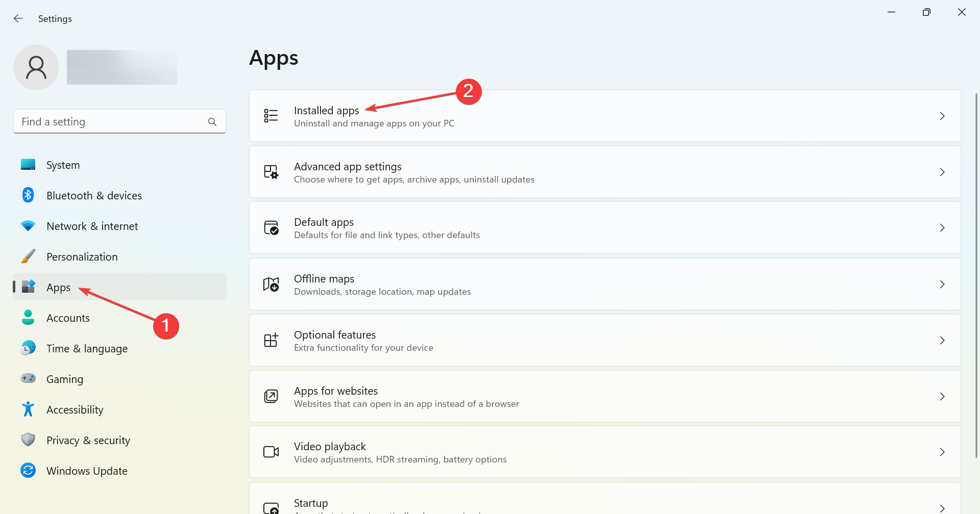Select Advanced app settings title
Image resolution: width=980 pixels, height=514 pixels.
coord(348,167)
